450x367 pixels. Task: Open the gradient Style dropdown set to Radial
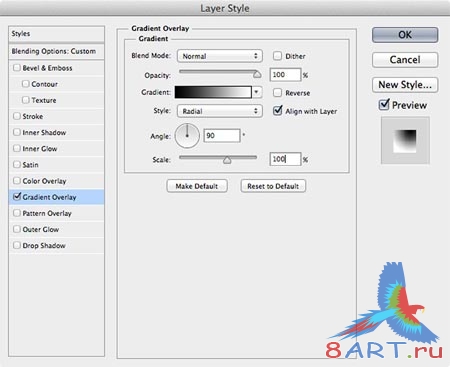pyautogui.click(x=220, y=111)
